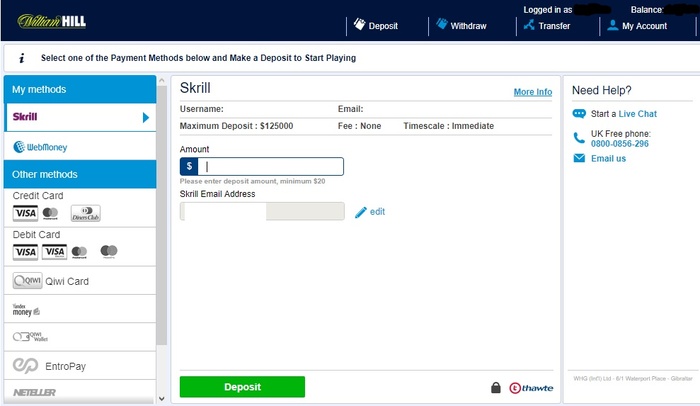Image resolution: width=700 pixels, height=406 pixels.
Task: Open the More Info link
Action: (532, 92)
